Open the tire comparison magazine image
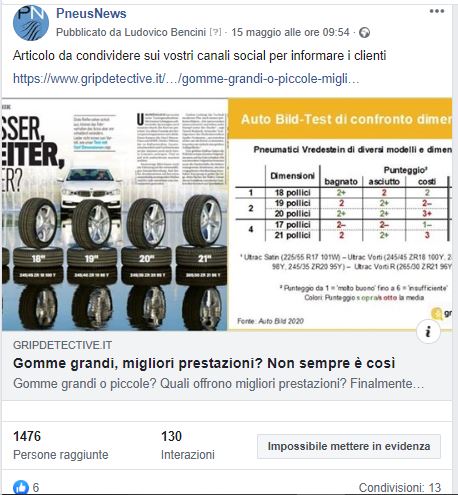The width and height of the screenshot is (458, 495). [x=115, y=214]
